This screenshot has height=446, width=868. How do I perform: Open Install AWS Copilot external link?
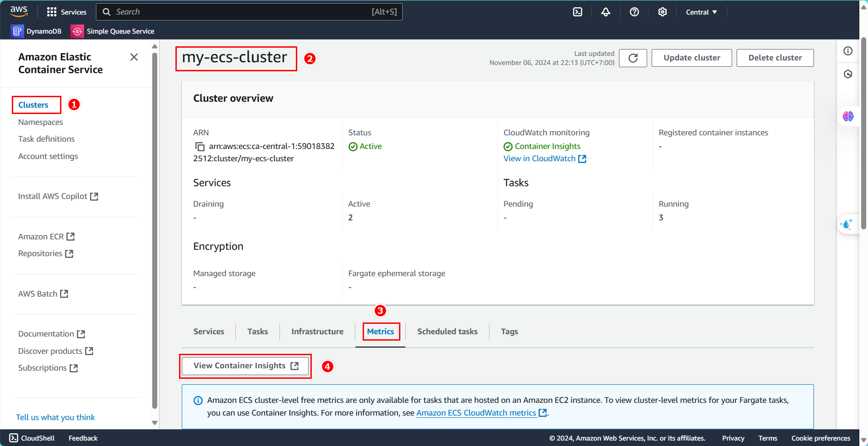tap(58, 196)
